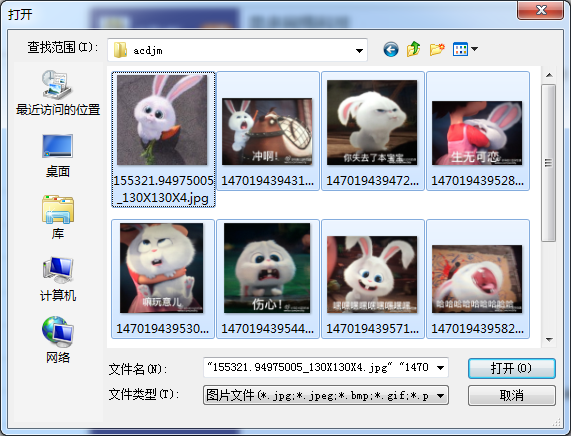Expand the 查找范围 acdjm folder dropdown

coord(359,51)
